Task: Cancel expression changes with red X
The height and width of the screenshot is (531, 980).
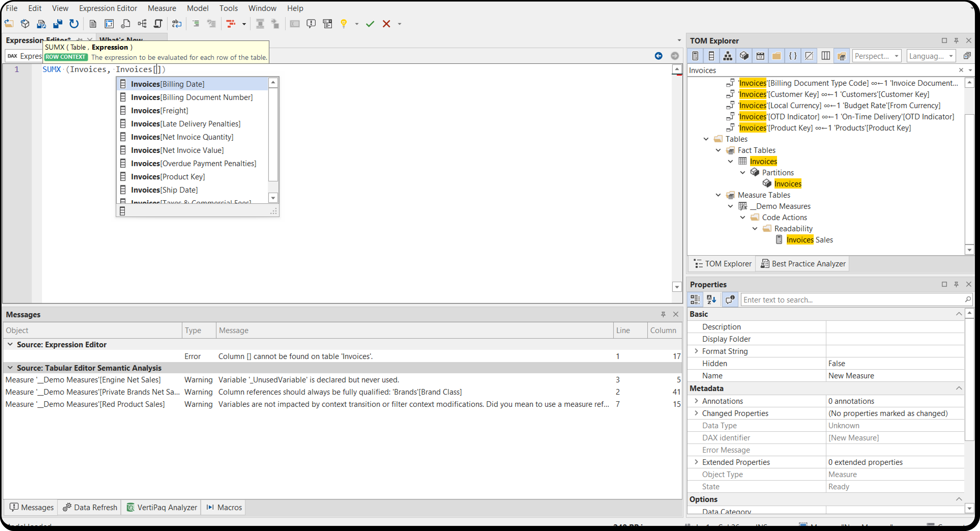Action: tap(387, 24)
